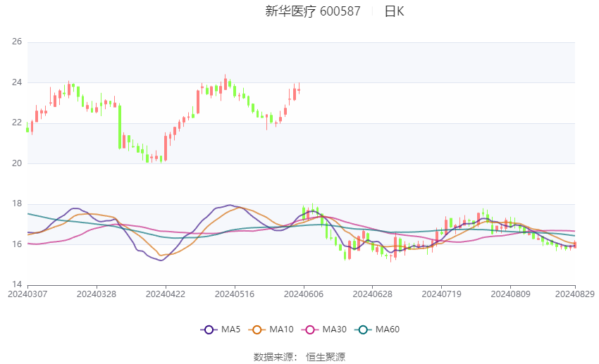The height and width of the screenshot is (364, 599).
Task: Click the x-axis date label 20240422
Action: (x=166, y=294)
